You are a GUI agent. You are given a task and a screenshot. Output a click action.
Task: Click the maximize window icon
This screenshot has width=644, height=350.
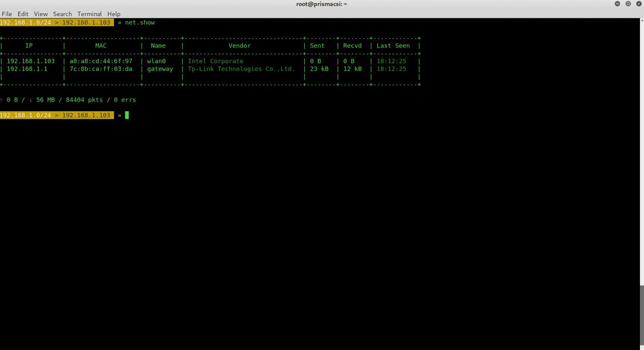pos(628,4)
